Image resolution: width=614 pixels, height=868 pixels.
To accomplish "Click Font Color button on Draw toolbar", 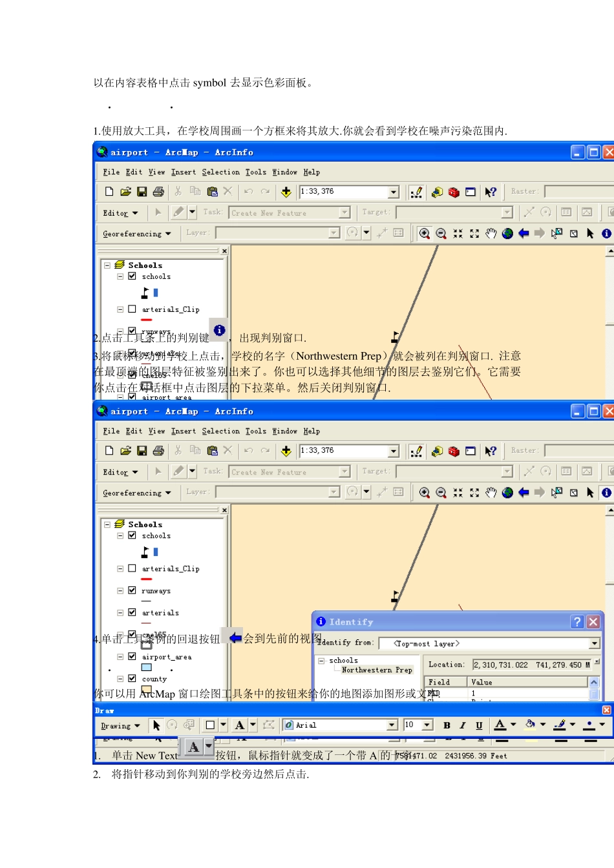I will pyautogui.click(x=500, y=725).
